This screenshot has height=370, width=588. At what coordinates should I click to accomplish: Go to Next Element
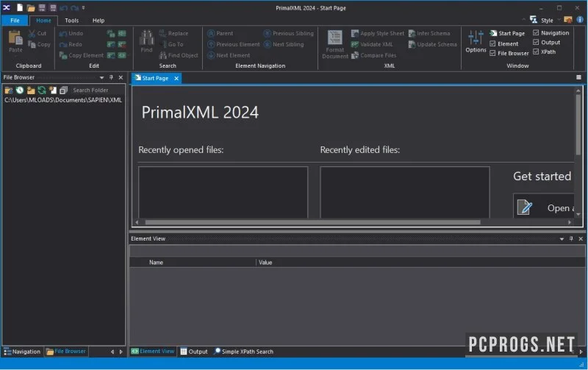pyautogui.click(x=229, y=55)
